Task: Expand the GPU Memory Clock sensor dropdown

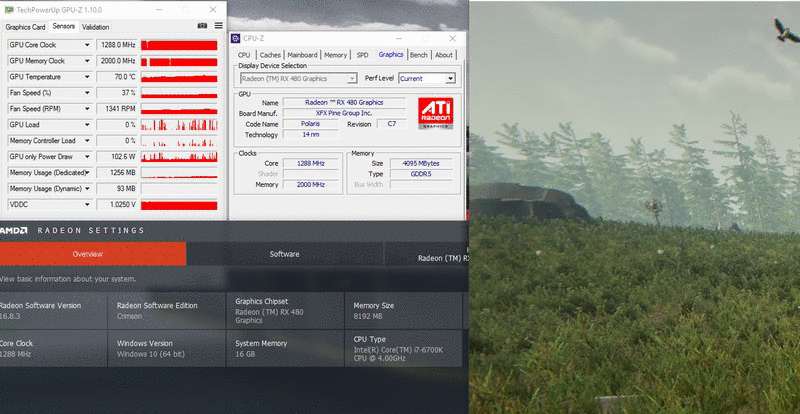Action: [87, 61]
